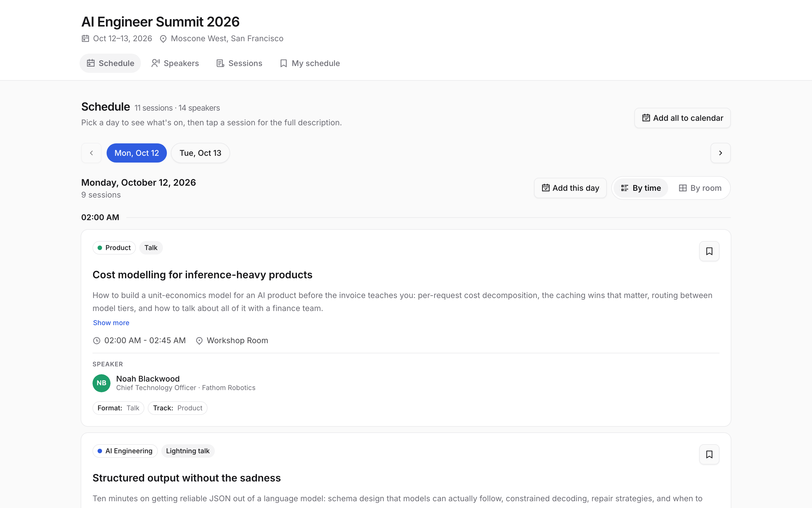
Task: Open the Sessions tab
Action: [x=239, y=63]
